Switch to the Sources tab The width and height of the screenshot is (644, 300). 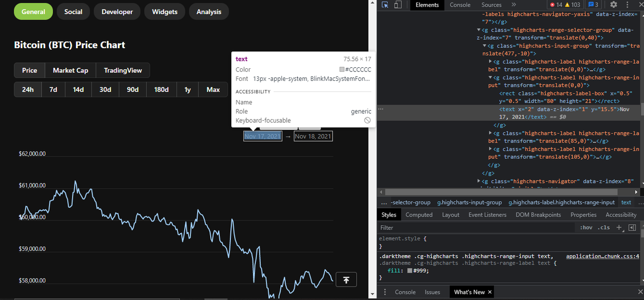[x=492, y=5]
